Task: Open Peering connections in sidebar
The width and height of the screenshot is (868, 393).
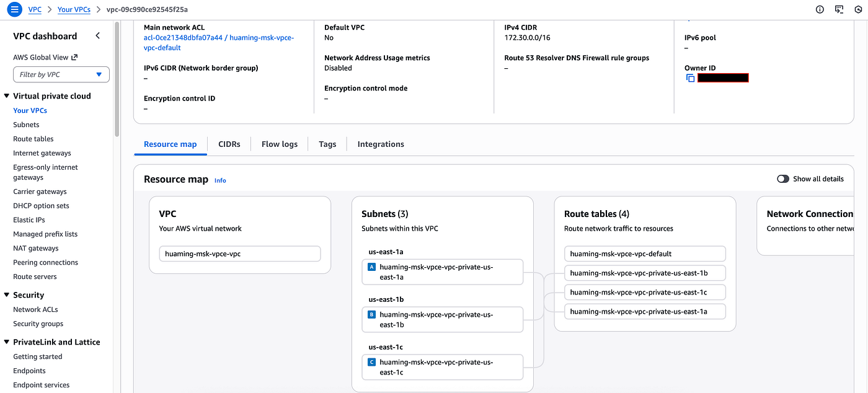Action: tap(45, 263)
